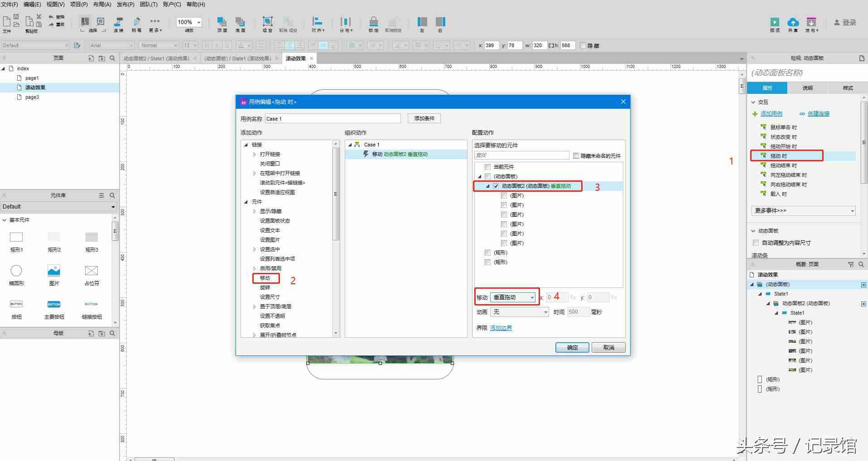
Task: Click the Connect (连接) tool icon
Action: 118,22
